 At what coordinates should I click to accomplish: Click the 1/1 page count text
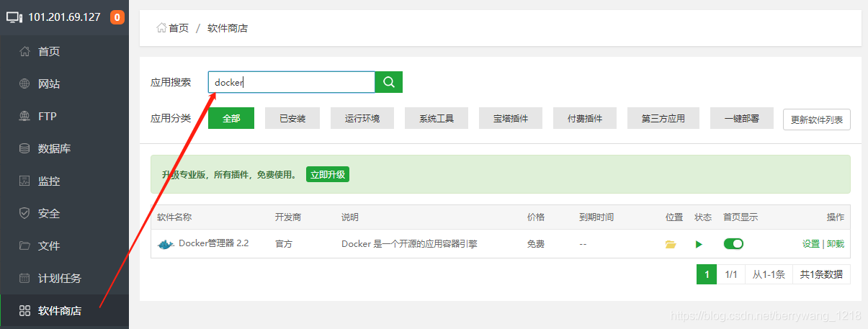[x=731, y=274]
